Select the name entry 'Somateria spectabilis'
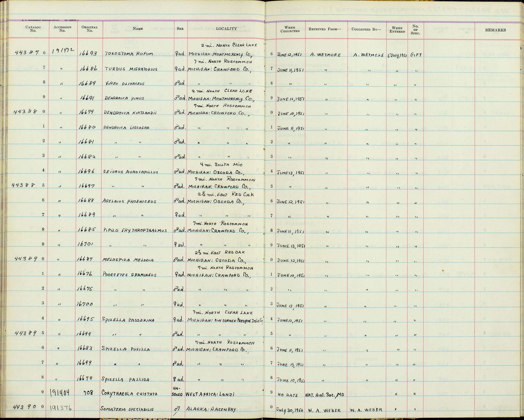The image size is (524, 420). click(x=127, y=409)
